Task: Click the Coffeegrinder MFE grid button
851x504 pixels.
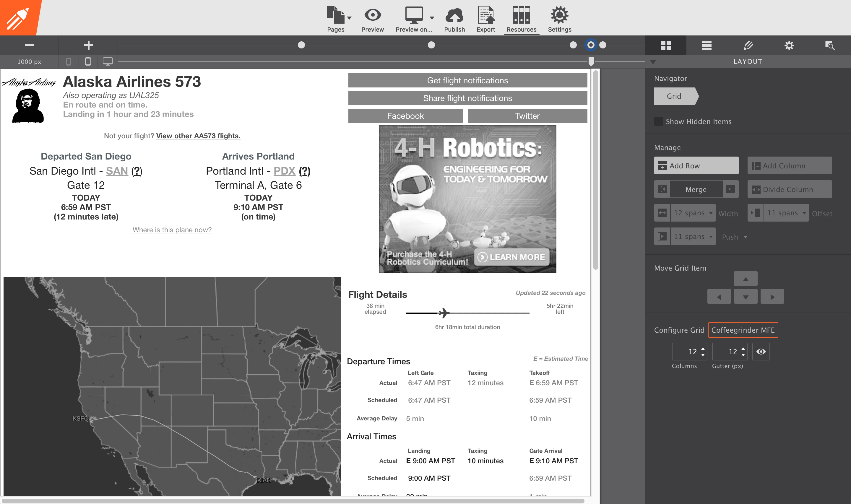Action: pos(743,330)
